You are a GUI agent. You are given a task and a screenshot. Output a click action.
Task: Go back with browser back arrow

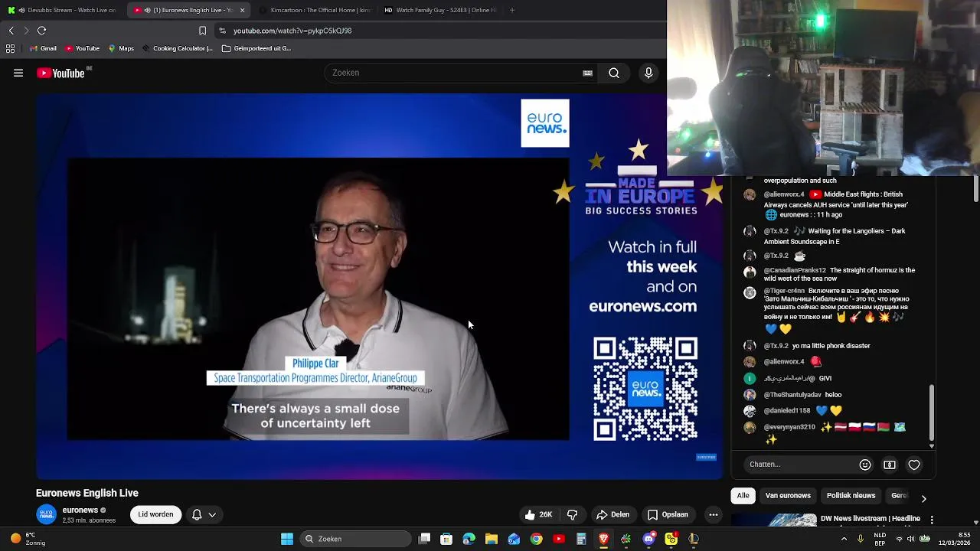pos(11,31)
